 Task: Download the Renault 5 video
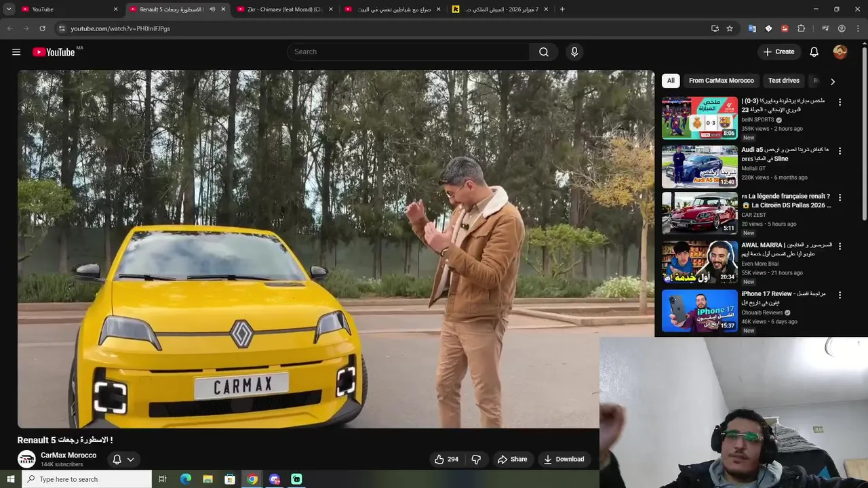coord(564,460)
